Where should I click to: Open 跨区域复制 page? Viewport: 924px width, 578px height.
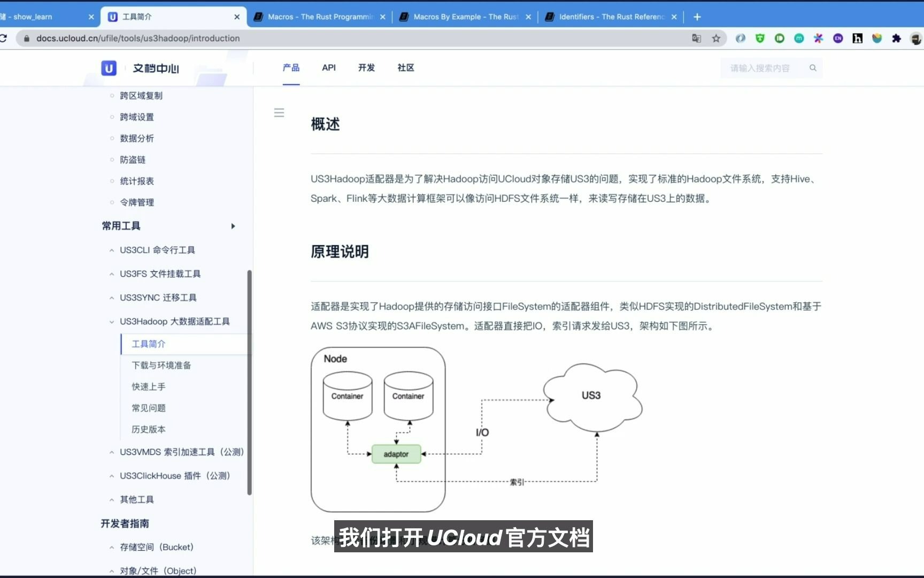click(141, 96)
